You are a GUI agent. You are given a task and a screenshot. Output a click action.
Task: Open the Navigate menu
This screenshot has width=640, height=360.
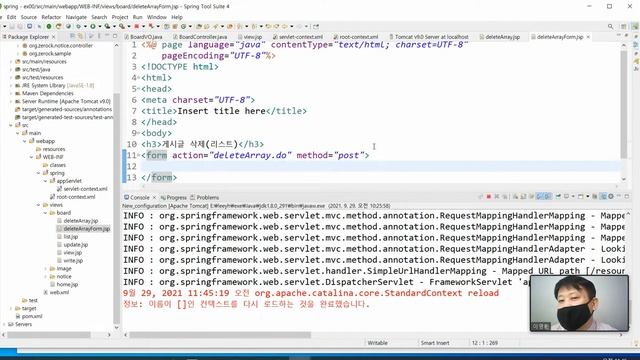point(76,17)
